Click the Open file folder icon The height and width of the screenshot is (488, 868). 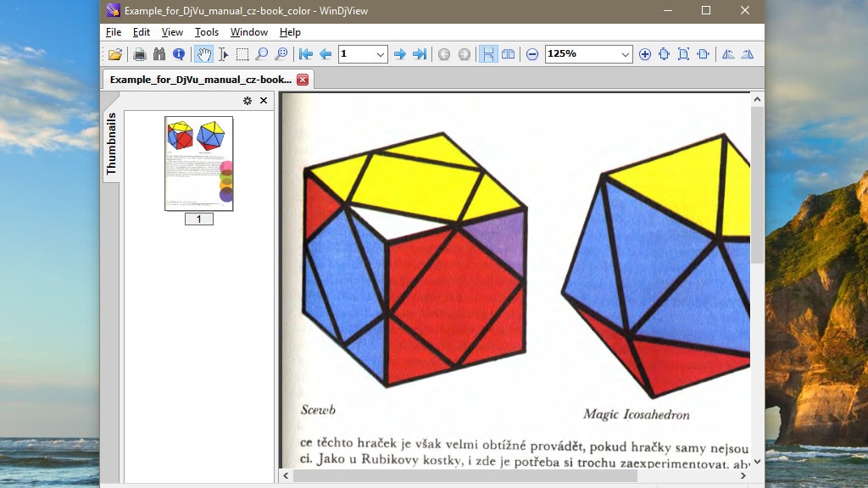click(115, 54)
